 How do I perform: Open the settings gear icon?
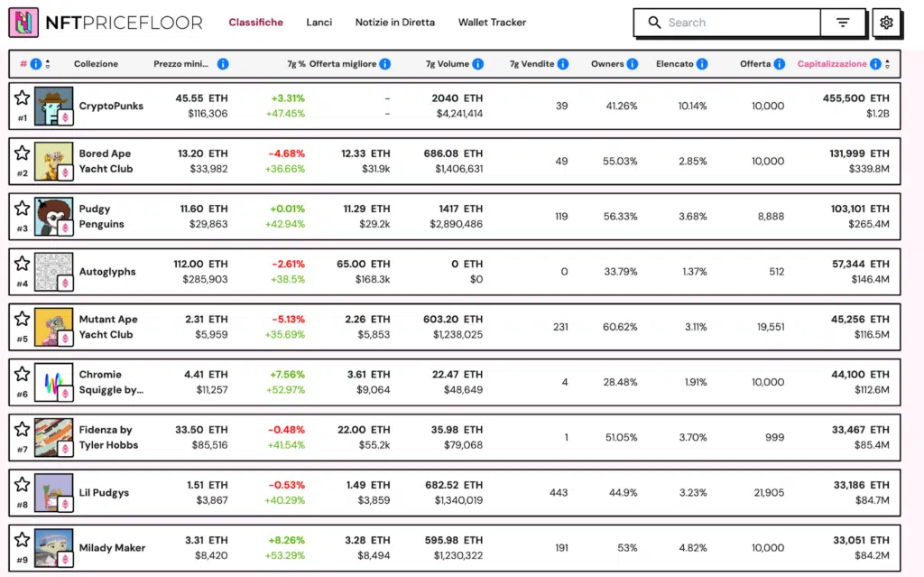[886, 23]
